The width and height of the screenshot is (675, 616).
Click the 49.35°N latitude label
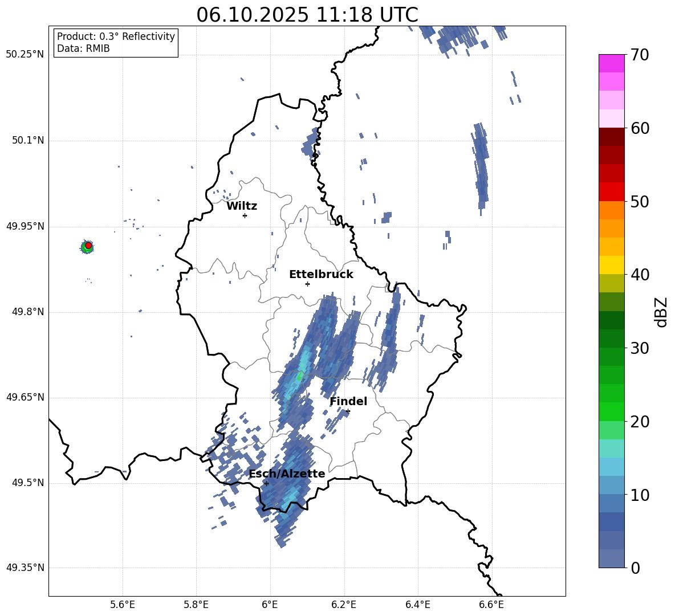point(25,568)
